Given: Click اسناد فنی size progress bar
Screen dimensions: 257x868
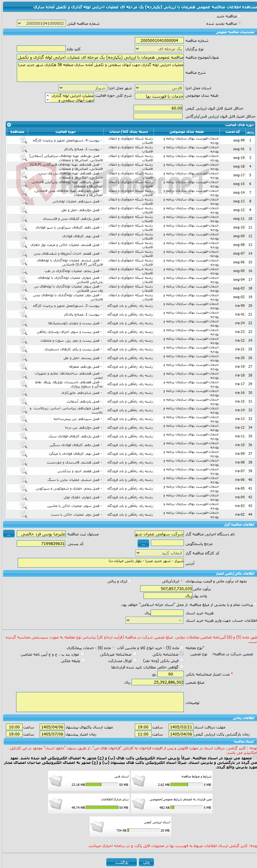Looking at the screenshot, I should pos(102,785).
